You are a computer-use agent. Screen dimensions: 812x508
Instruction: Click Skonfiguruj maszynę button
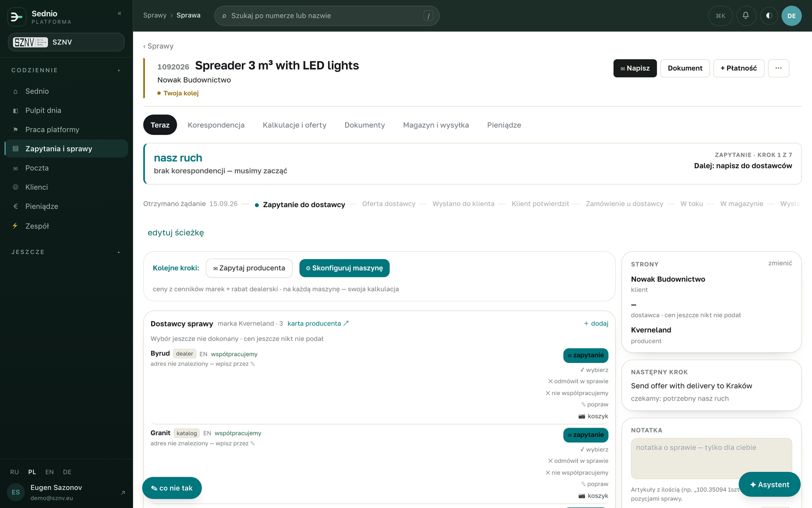[344, 268]
